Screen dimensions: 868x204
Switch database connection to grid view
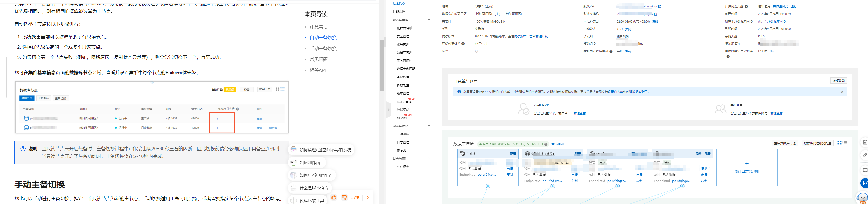tap(839, 143)
